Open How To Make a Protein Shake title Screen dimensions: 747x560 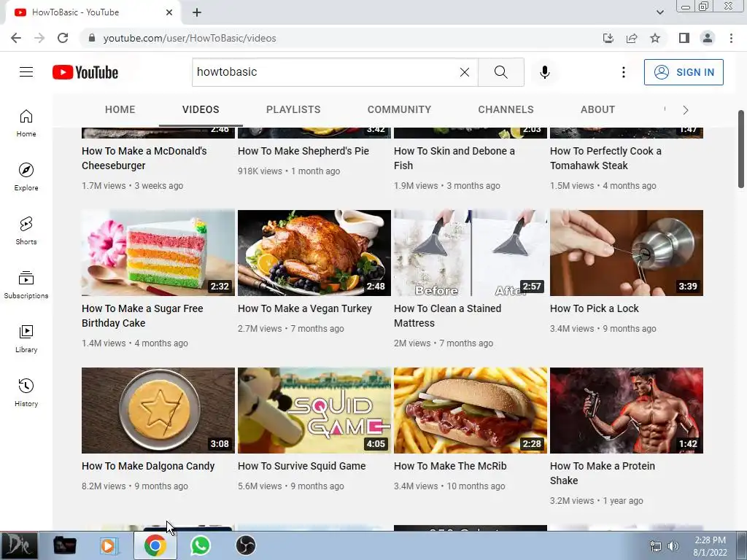point(602,473)
